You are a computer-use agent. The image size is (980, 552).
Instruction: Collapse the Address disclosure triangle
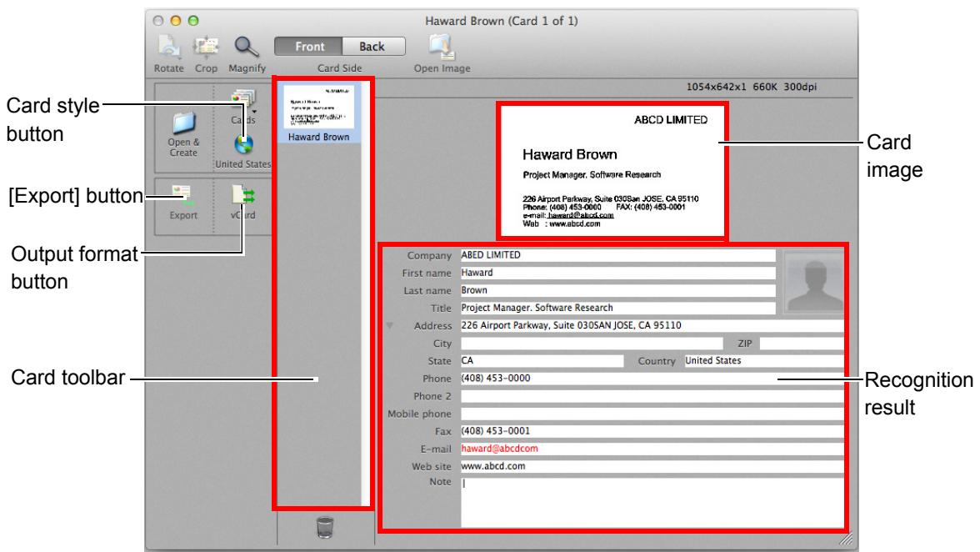389,326
